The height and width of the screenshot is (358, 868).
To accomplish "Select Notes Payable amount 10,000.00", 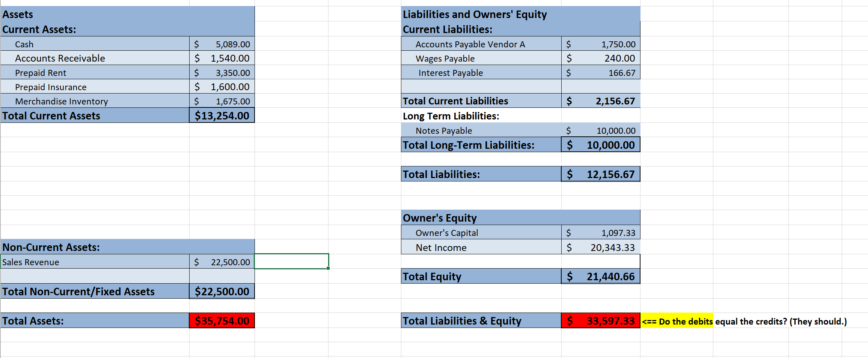I will point(601,130).
